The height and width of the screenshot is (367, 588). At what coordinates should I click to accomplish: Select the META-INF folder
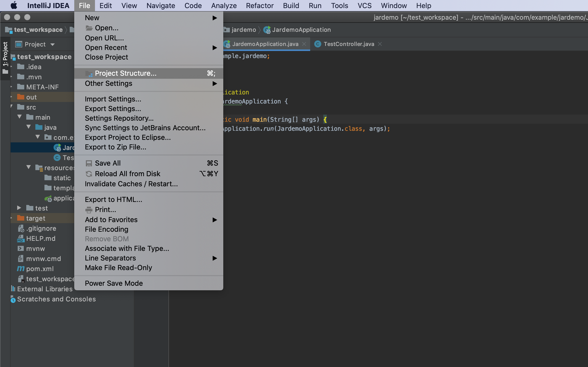tap(42, 87)
